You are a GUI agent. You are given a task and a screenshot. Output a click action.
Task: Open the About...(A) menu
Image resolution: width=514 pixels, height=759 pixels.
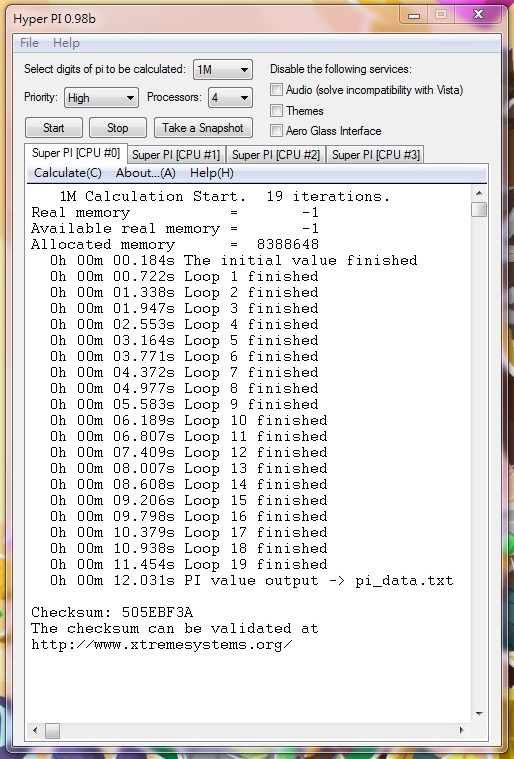click(x=145, y=173)
